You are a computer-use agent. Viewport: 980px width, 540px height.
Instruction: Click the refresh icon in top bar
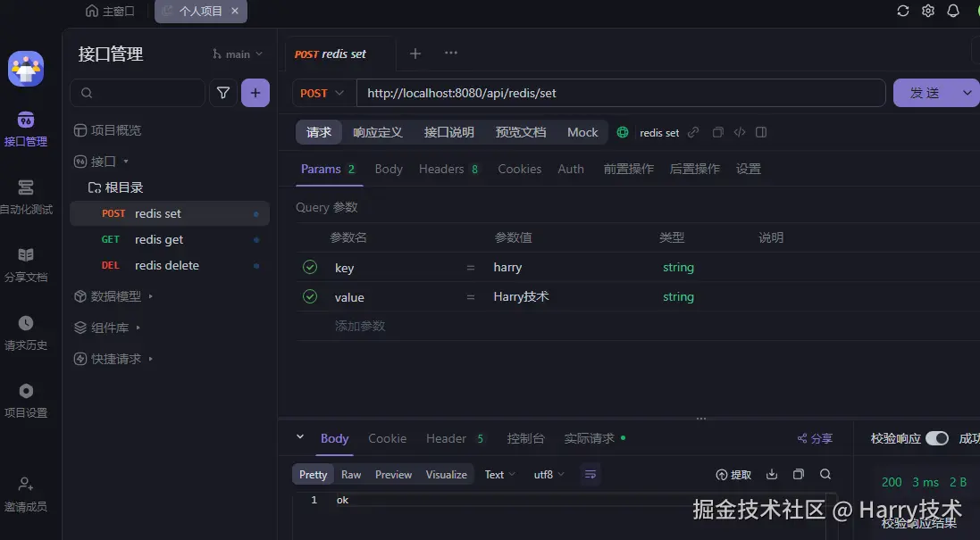[x=902, y=11]
